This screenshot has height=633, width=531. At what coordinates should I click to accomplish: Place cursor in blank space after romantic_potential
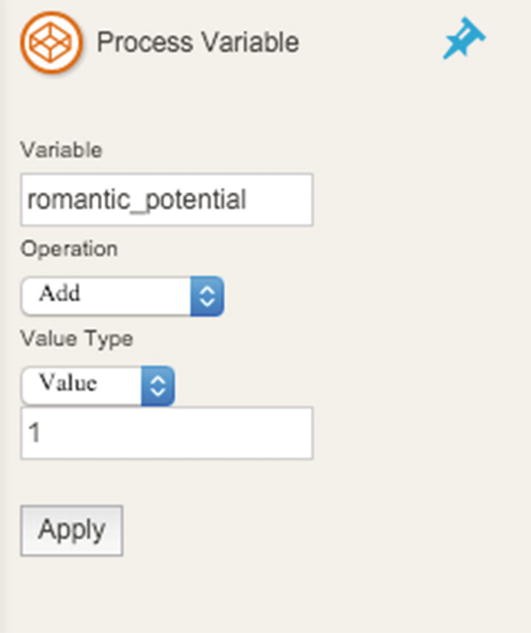(x=279, y=200)
